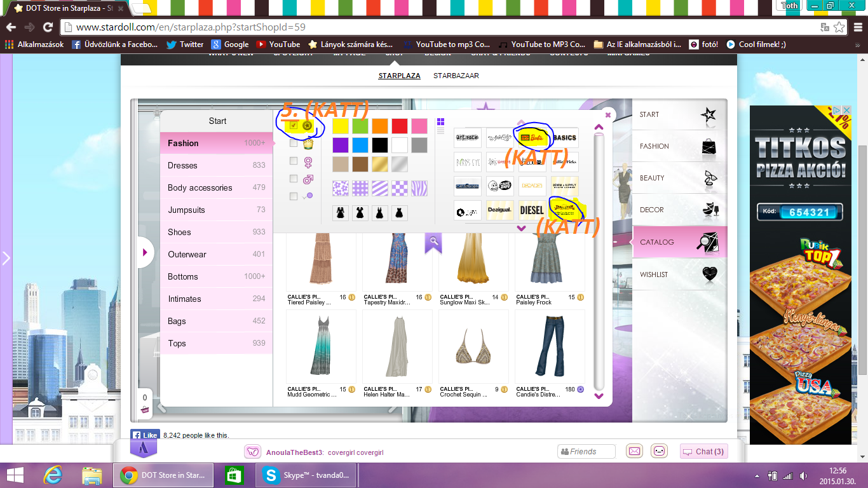Close the catalog filter panel

tap(608, 115)
